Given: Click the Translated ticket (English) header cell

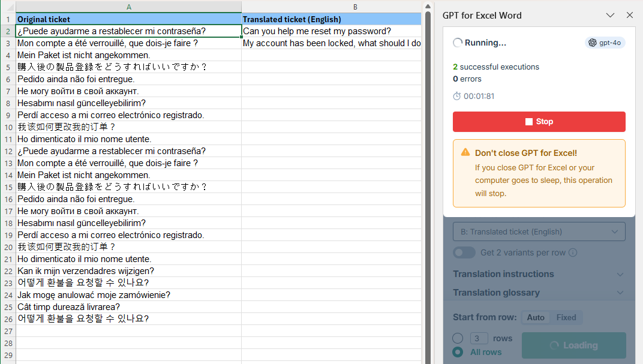Looking at the screenshot, I should [x=331, y=19].
